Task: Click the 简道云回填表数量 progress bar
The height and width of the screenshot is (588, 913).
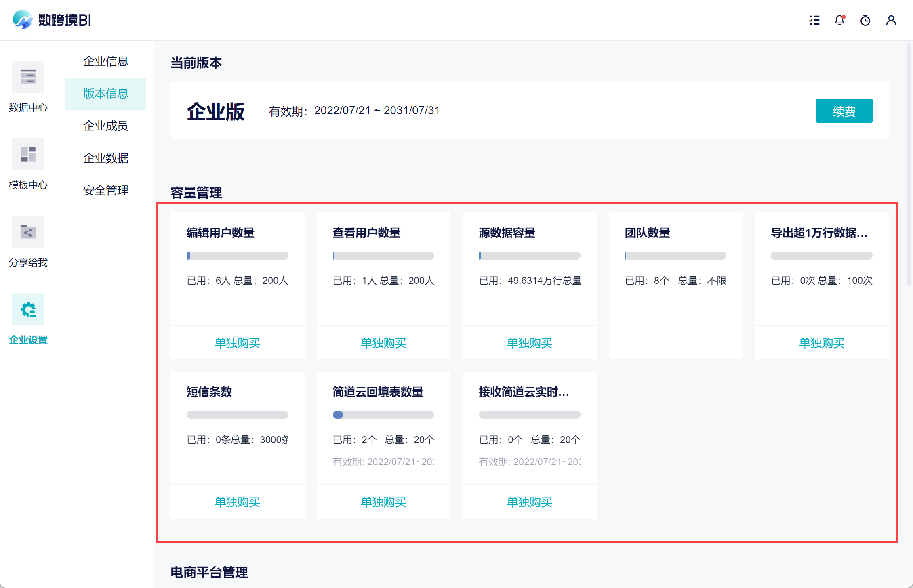Action: click(x=383, y=415)
